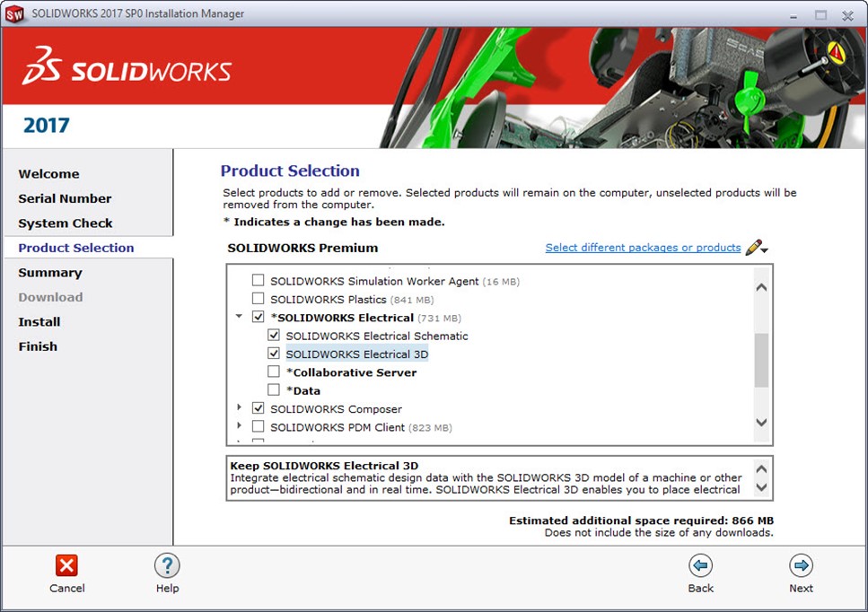Image resolution: width=868 pixels, height=612 pixels.
Task: Open Help with the question mark icon
Action: pyautogui.click(x=167, y=564)
